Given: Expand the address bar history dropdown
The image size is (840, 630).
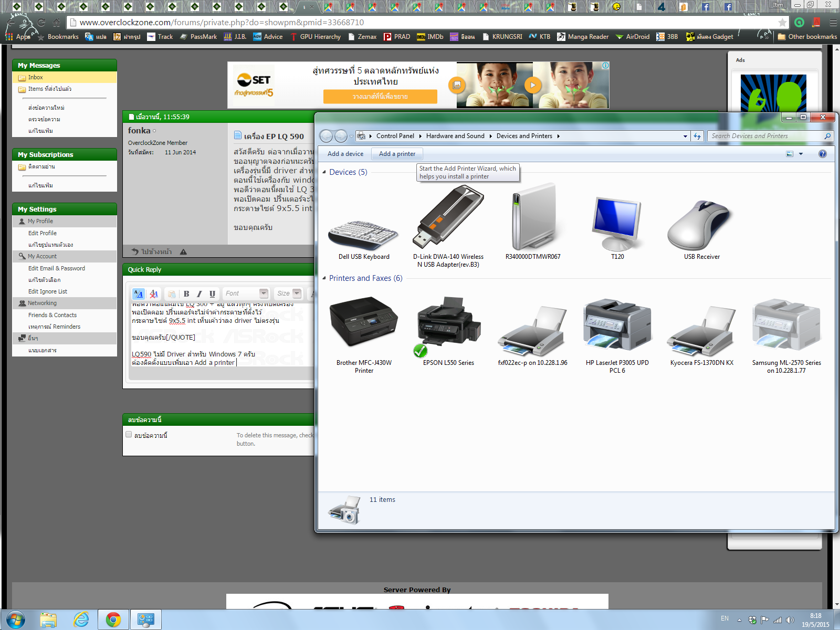Looking at the screenshot, I should (x=685, y=136).
